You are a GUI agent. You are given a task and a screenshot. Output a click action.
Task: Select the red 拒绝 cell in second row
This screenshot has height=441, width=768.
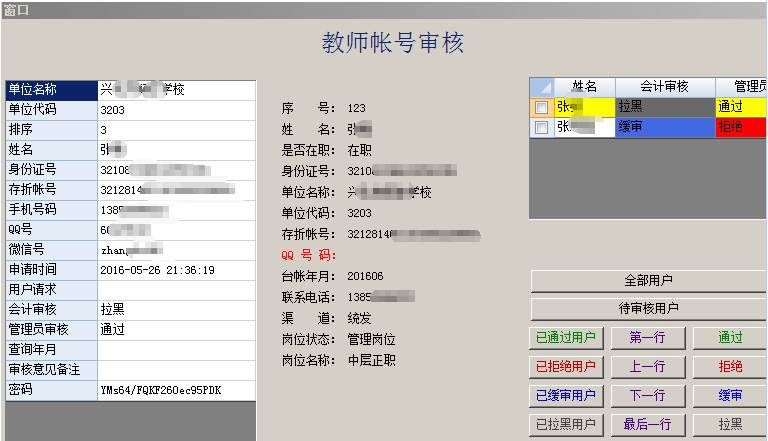(x=740, y=128)
